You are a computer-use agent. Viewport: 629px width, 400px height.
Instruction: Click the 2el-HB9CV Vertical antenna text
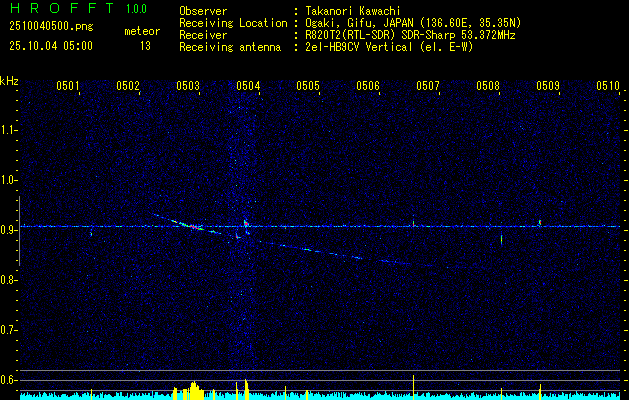[x=389, y=47]
